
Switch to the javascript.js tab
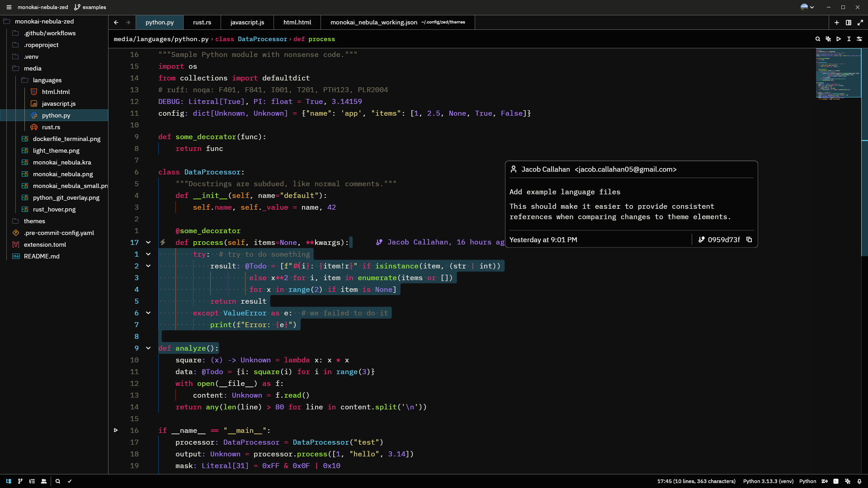tap(247, 22)
